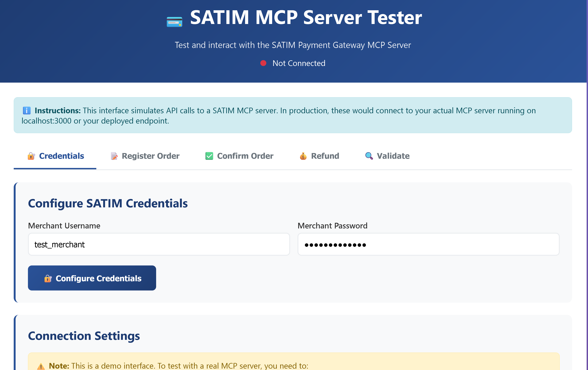This screenshot has width=588, height=370.
Task: Click the red Not Connected status dot
Action: click(263, 63)
